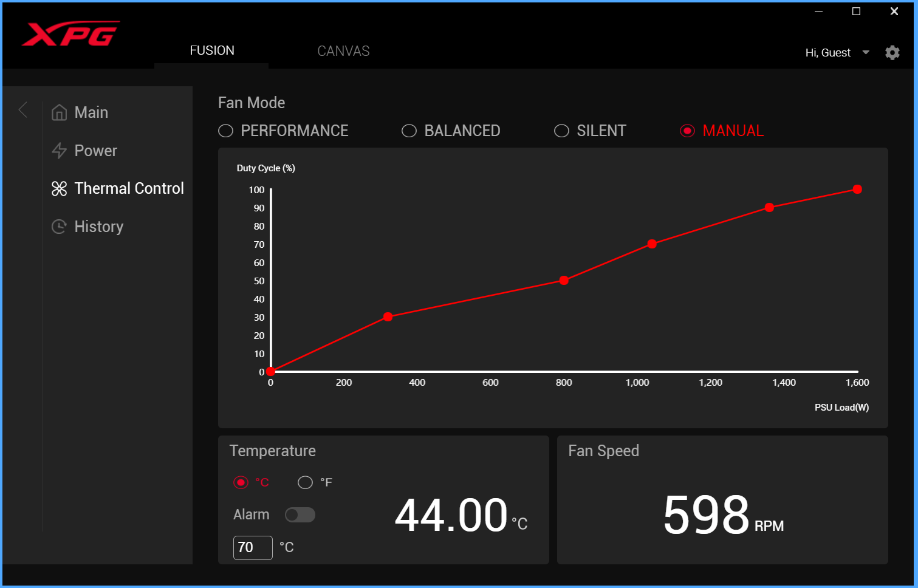The width and height of the screenshot is (918, 588).
Task: Click the Fan Mode heading
Action: 252,103
